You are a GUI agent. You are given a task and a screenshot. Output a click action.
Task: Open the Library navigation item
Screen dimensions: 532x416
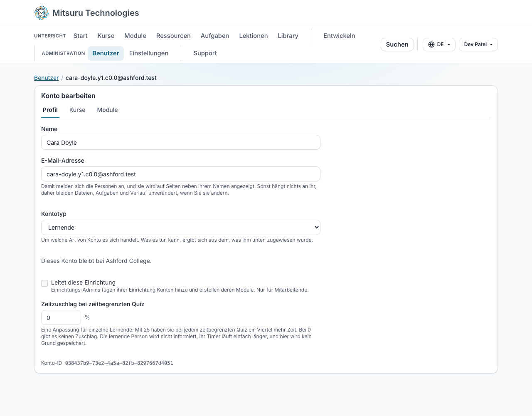pos(288,36)
